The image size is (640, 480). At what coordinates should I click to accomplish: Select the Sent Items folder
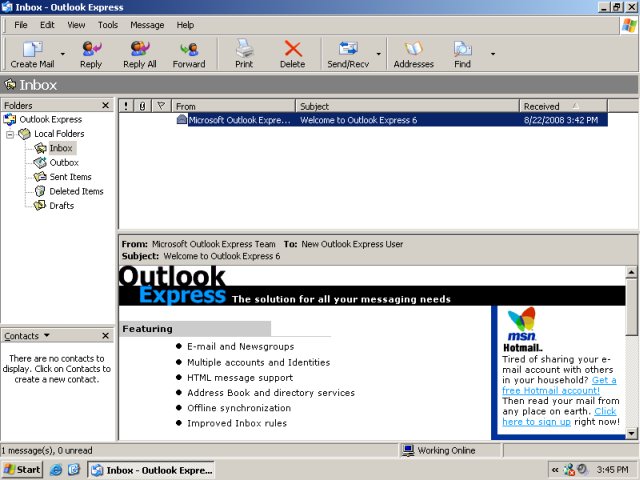click(70, 177)
